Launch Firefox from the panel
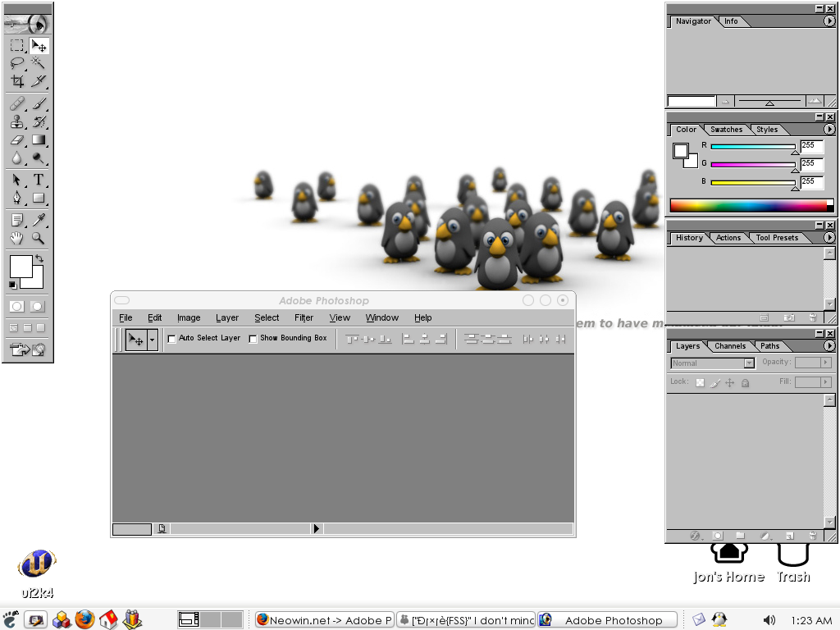Image resolution: width=840 pixels, height=630 pixels. click(84, 619)
